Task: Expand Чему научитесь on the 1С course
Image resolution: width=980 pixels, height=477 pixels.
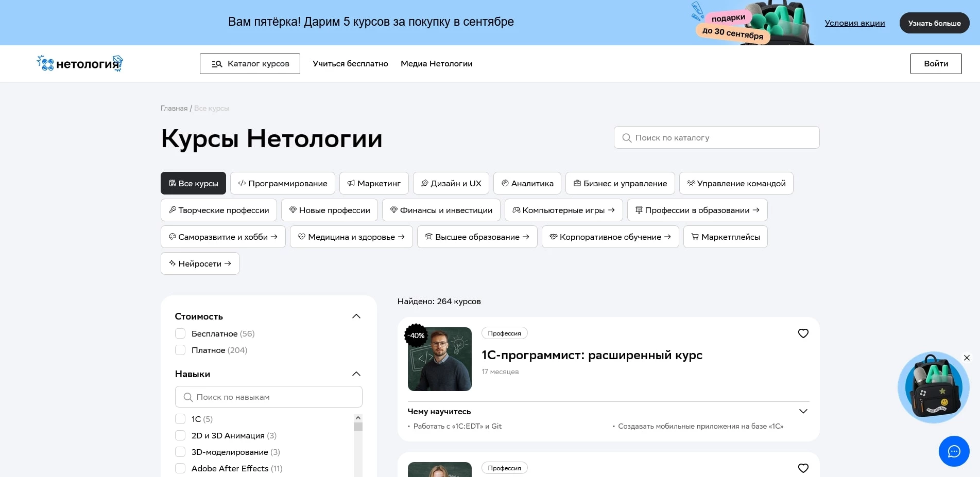Action: (x=803, y=411)
